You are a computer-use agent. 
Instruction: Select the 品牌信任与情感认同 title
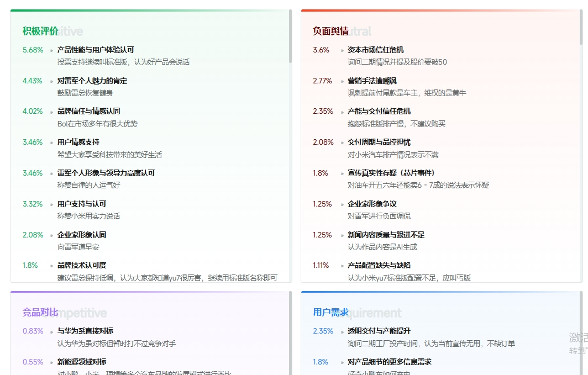[x=89, y=111]
